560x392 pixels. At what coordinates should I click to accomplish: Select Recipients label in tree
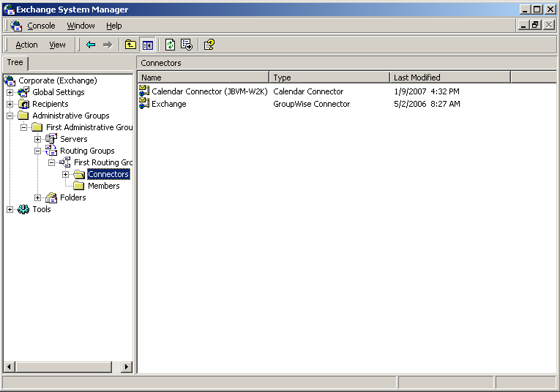coord(50,104)
